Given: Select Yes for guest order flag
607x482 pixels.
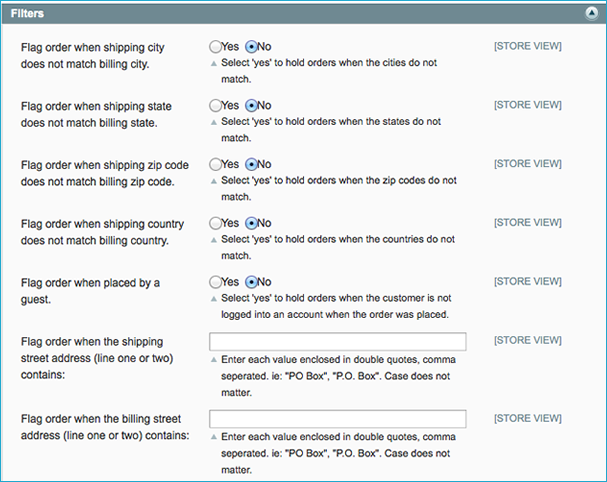Looking at the screenshot, I should pyautogui.click(x=215, y=282).
